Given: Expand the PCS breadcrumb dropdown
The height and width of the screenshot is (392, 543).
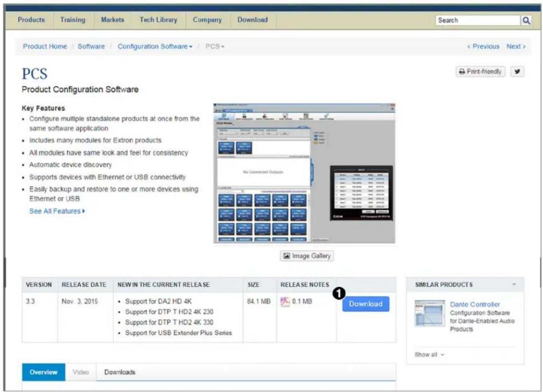Looking at the screenshot, I should pyautogui.click(x=215, y=47).
